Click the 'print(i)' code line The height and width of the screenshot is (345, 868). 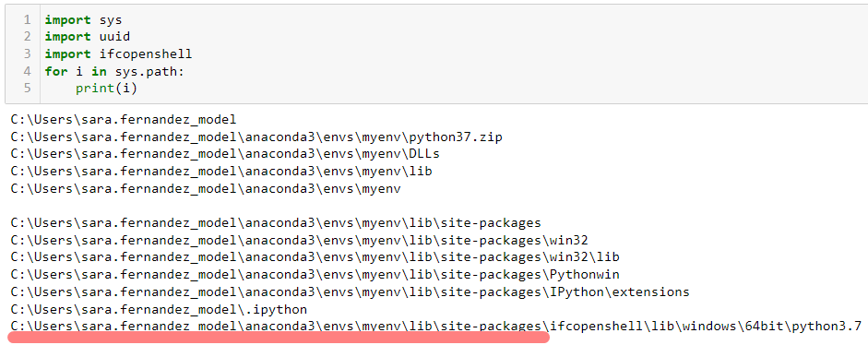tap(106, 88)
